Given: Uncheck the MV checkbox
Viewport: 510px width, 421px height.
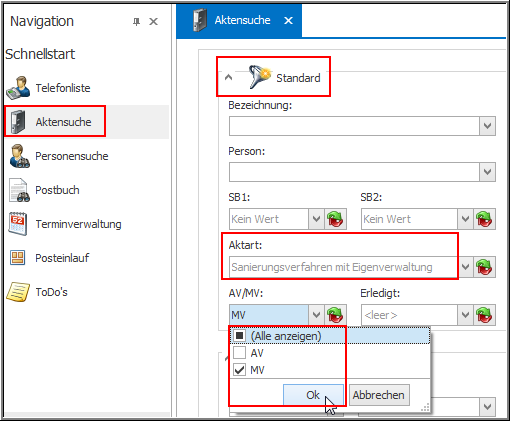Looking at the screenshot, I should click(240, 370).
